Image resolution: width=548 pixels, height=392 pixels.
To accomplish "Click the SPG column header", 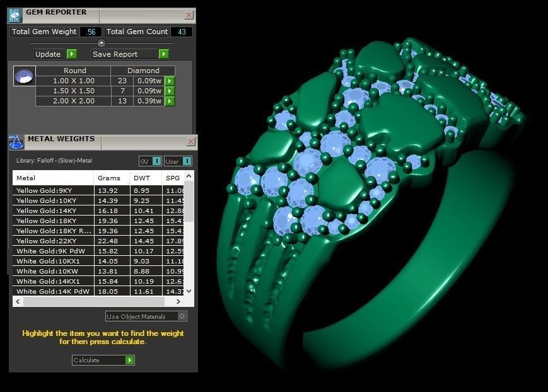I will [173, 178].
